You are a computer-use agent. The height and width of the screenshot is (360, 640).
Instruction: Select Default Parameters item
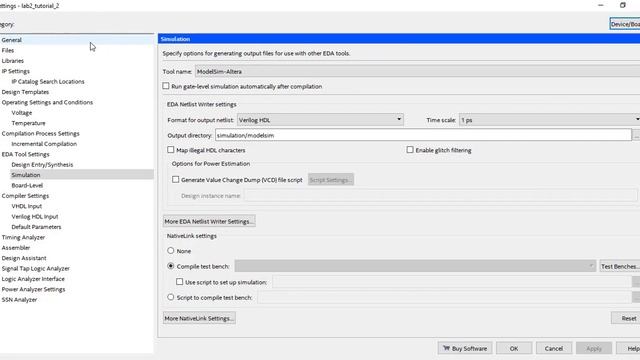pos(36,227)
